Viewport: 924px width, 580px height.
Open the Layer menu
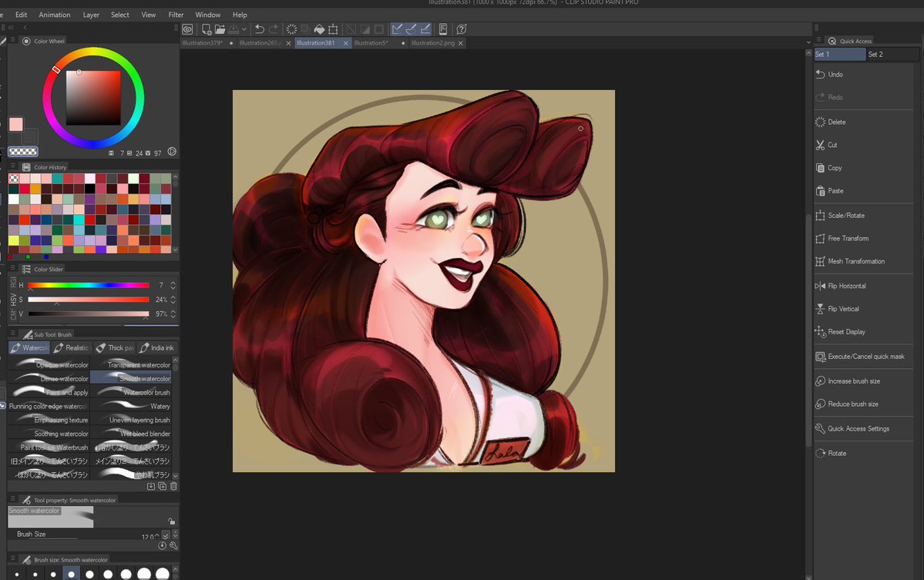tap(91, 15)
